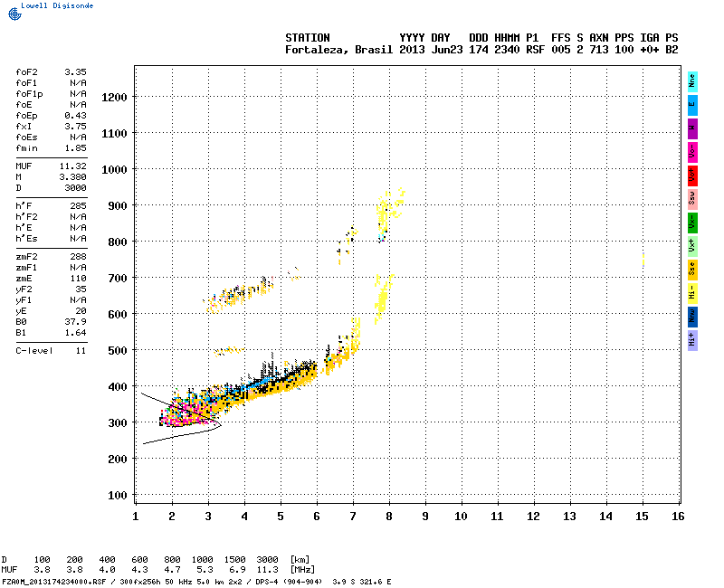Select the foF2 value 3.35
This screenshot has width=724, height=588.
(75, 72)
